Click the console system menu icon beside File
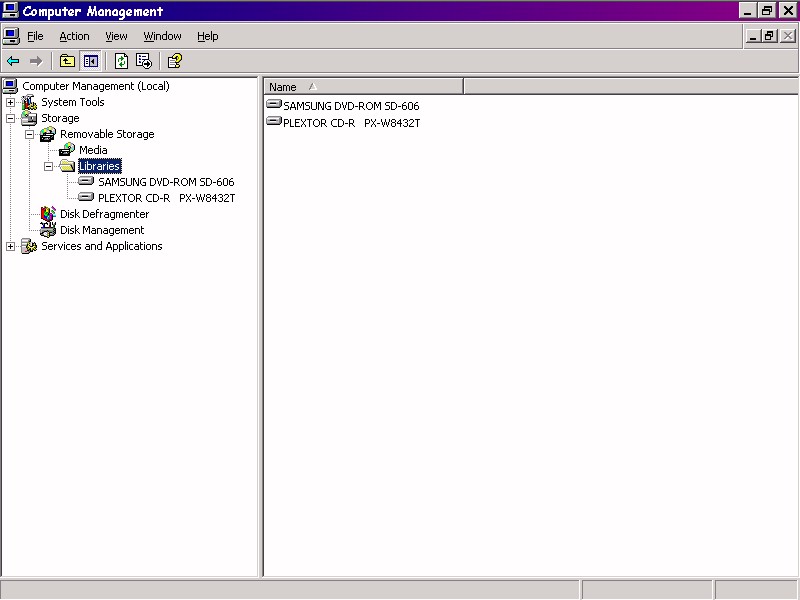The height and width of the screenshot is (600, 800). tap(11, 36)
